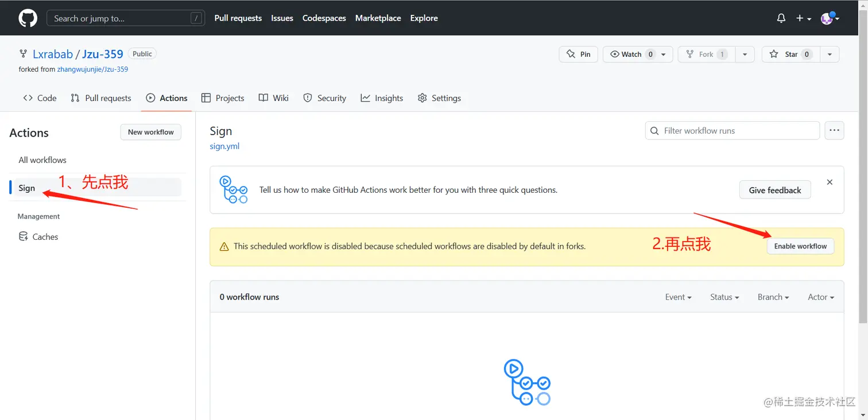Expand the Star lists dropdown arrow

(x=830, y=54)
